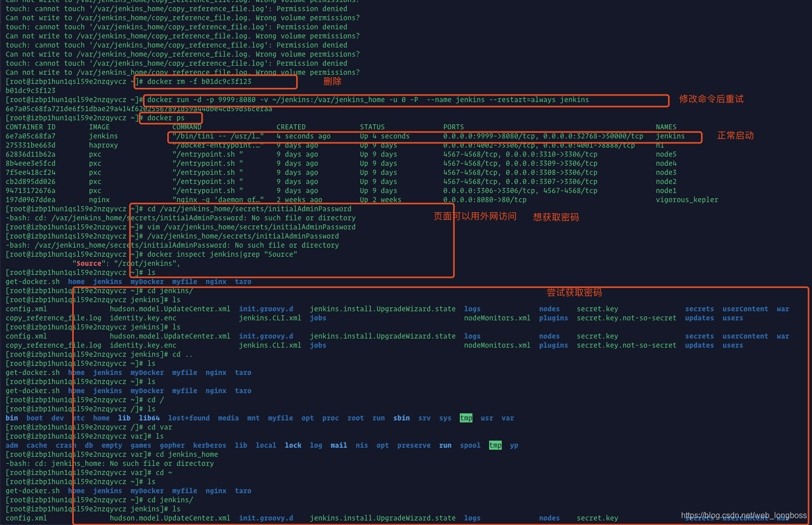Click the CREATED column header
Screen dimensions: 812x525
(x=291, y=127)
